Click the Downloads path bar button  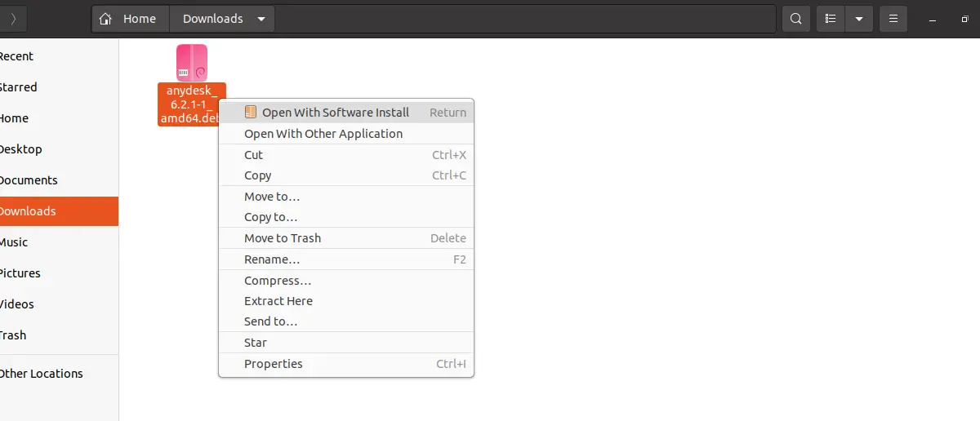pyautogui.click(x=222, y=18)
